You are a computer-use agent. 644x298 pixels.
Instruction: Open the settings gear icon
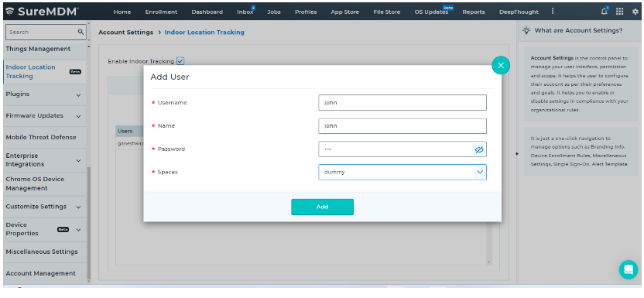coord(635,12)
